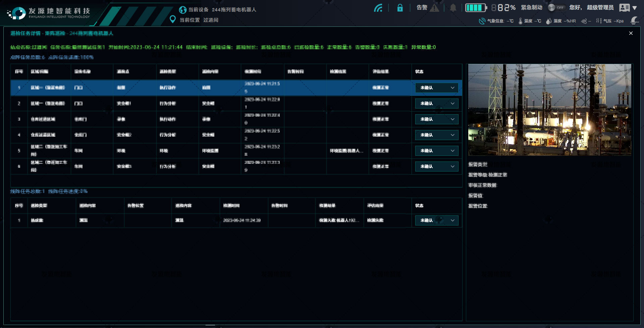
Task: Click the globe icon beside 当前设备
Action: pos(182,10)
